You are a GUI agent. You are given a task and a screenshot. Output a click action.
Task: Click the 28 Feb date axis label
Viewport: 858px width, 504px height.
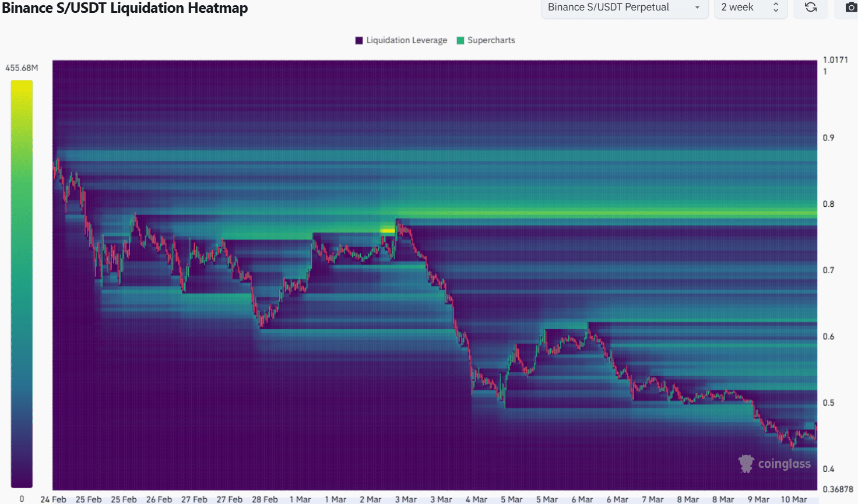265,499
